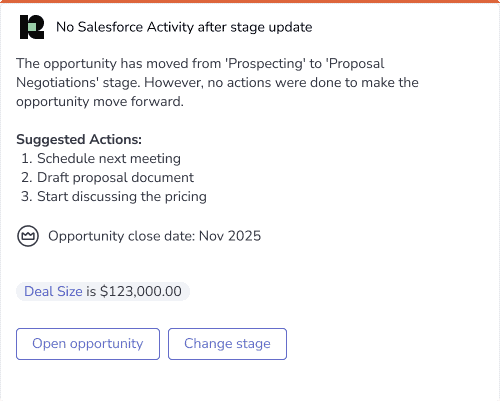This screenshot has width=500, height=401.
Task: Click the crown icon beside close date
Action: coord(28,236)
